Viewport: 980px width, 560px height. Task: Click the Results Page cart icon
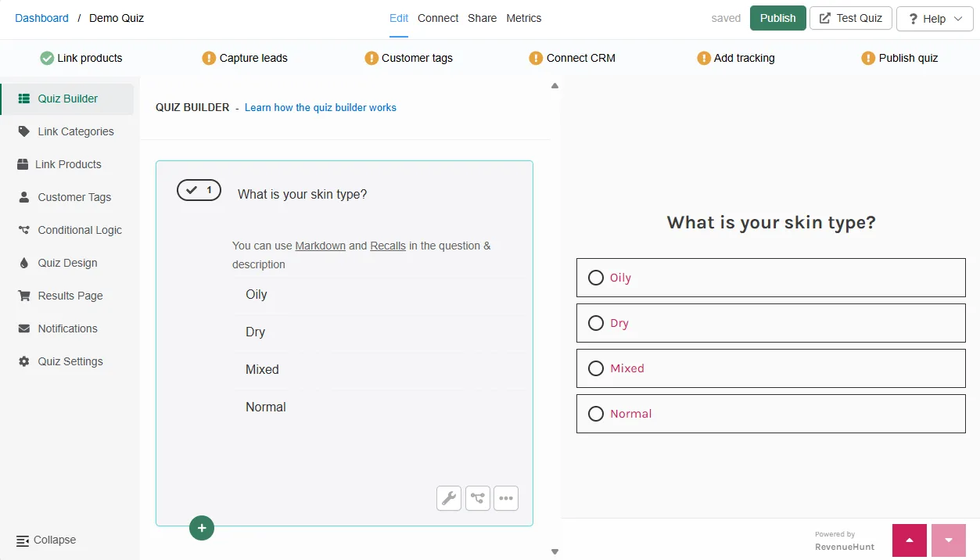click(23, 296)
